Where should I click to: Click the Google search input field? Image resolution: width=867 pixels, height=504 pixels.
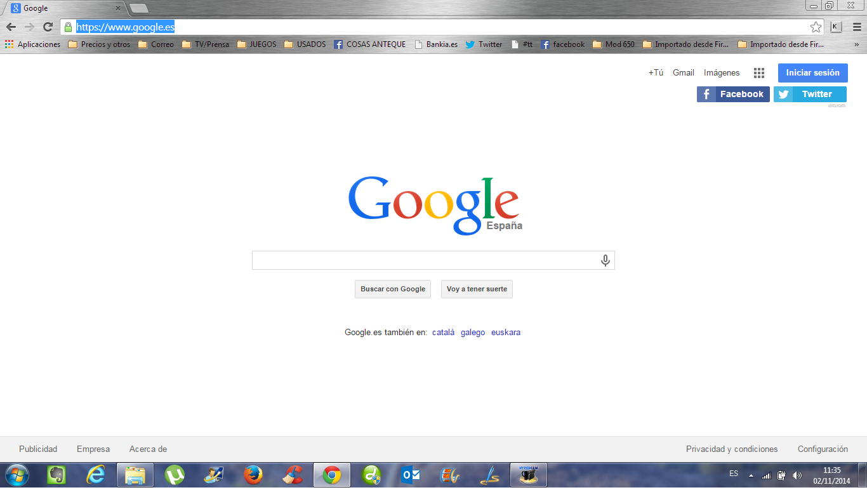point(424,260)
